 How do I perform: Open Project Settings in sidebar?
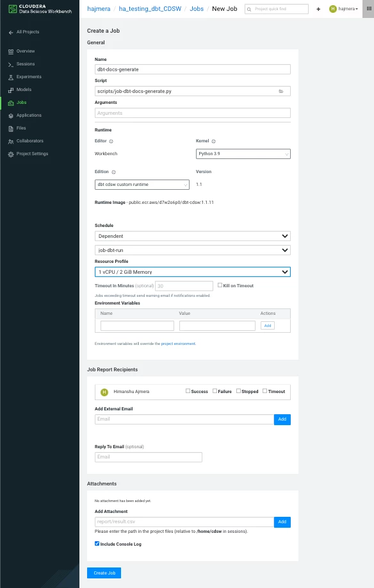point(32,154)
